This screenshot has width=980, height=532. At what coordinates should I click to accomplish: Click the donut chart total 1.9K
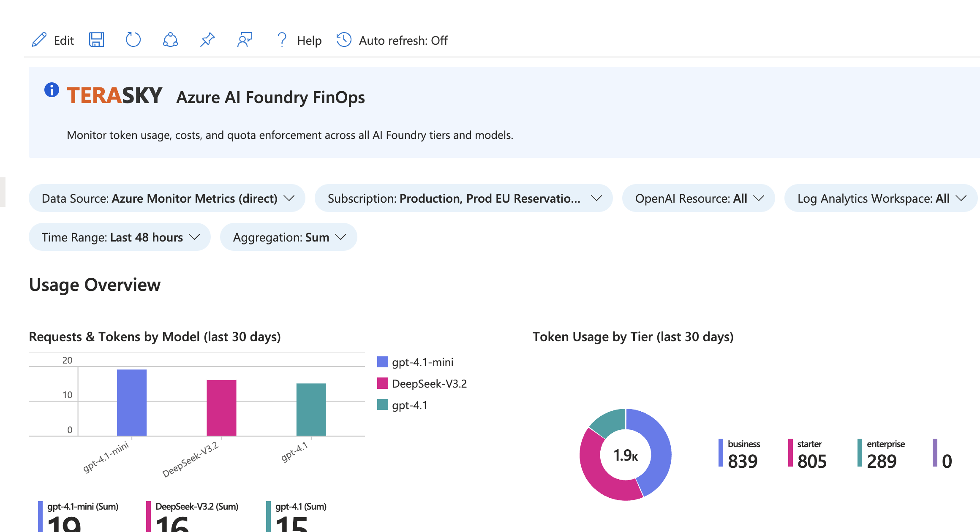tap(626, 455)
